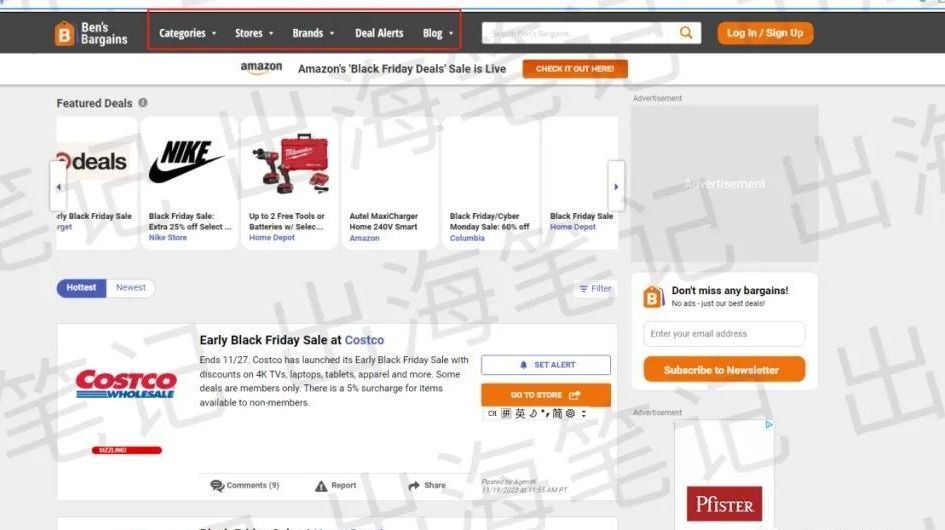This screenshot has height=530, width=945.
Task: Select the Hottest sorting tab
Action: coord(81,288)
